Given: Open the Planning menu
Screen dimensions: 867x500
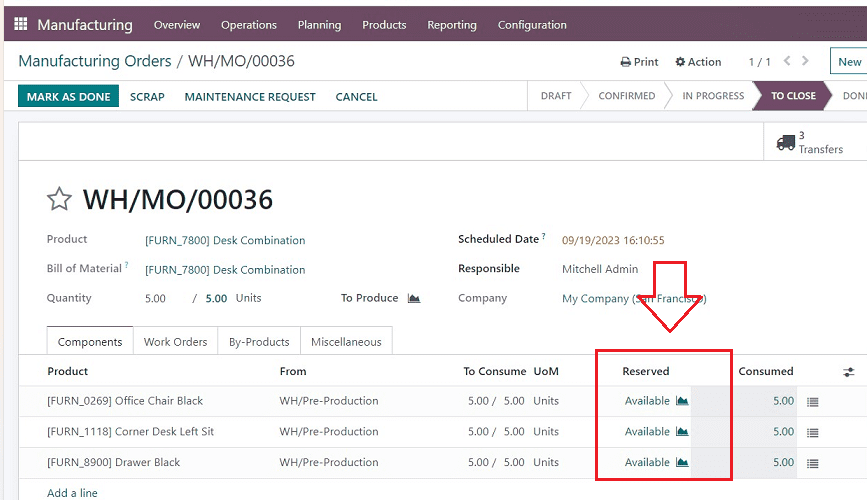Looking at the screenshot, I should (320, 25).
